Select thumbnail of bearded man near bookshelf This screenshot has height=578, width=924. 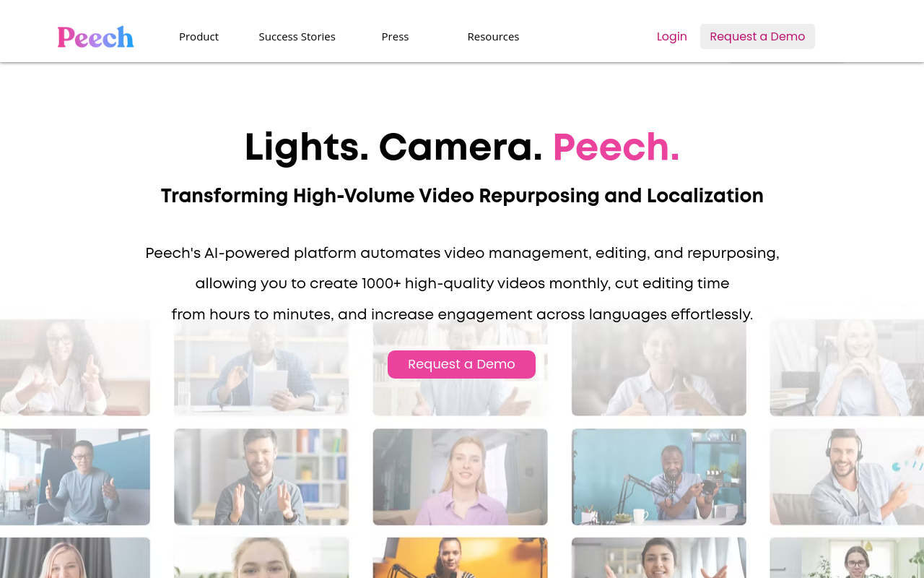(261, 477)
